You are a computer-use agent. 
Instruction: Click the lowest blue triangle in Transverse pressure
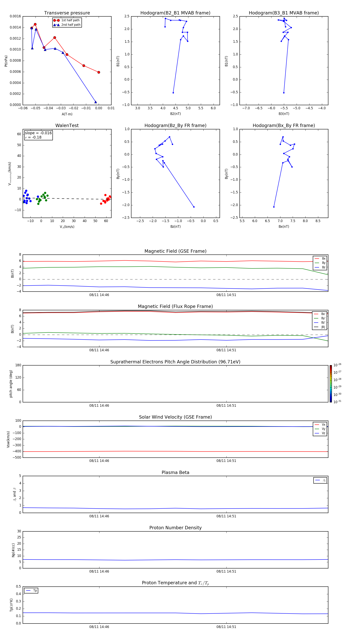tap(95, 102)
